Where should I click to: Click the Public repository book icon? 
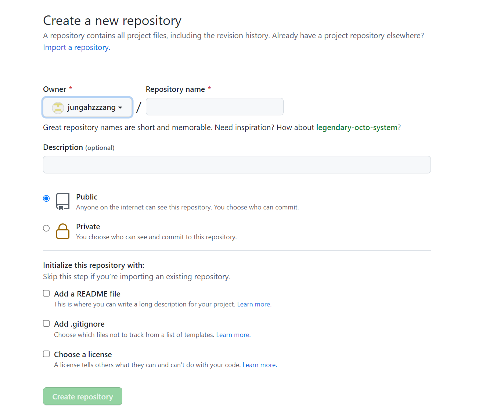(x=63, y=202)
